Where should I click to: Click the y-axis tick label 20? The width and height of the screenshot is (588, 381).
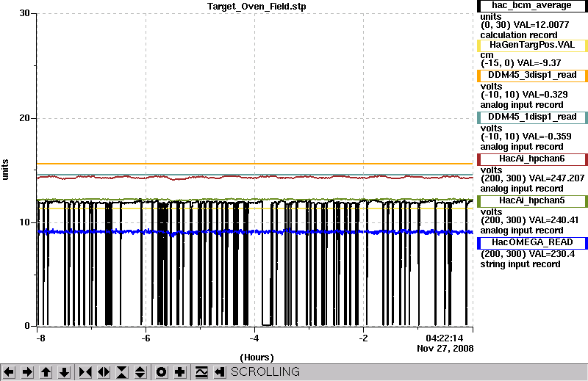pos(24,118)
